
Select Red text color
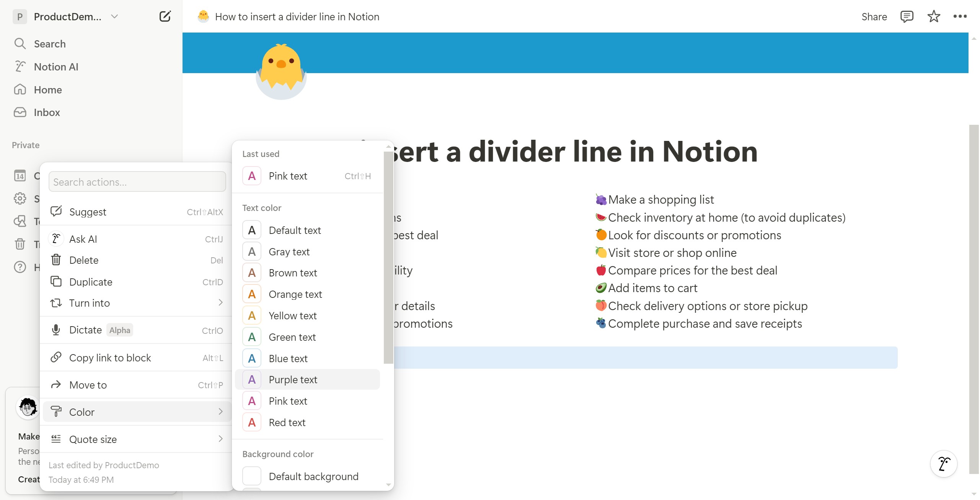(x=308, y=422)
